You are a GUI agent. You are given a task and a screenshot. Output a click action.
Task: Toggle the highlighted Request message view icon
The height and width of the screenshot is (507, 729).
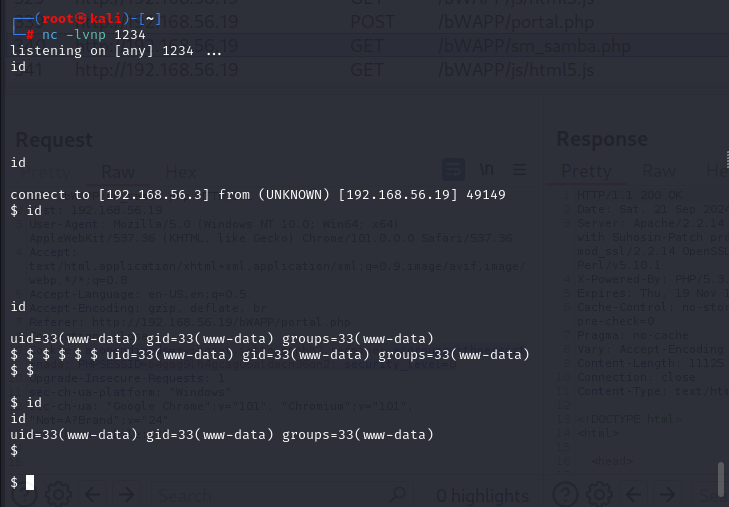454,169
